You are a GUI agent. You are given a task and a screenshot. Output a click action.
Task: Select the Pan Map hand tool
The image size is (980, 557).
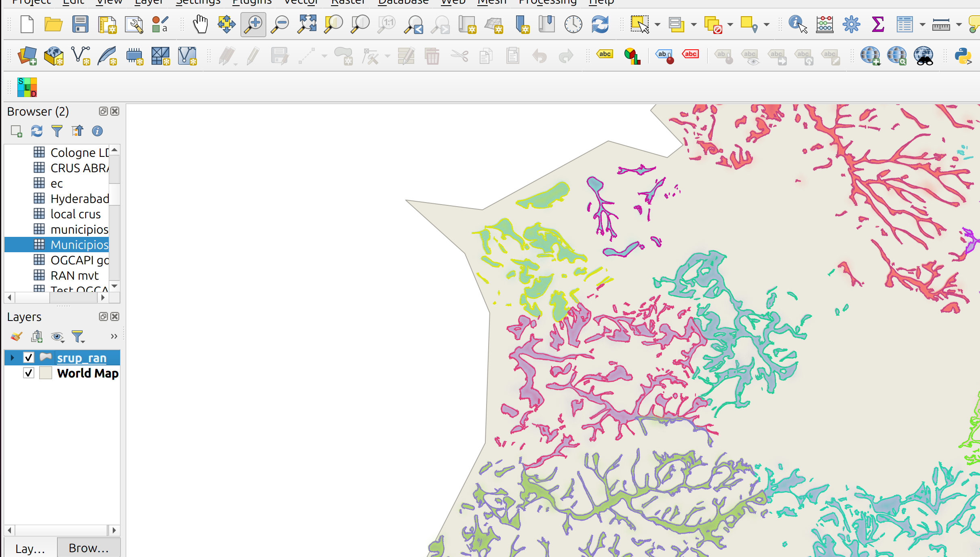[200, 25]
